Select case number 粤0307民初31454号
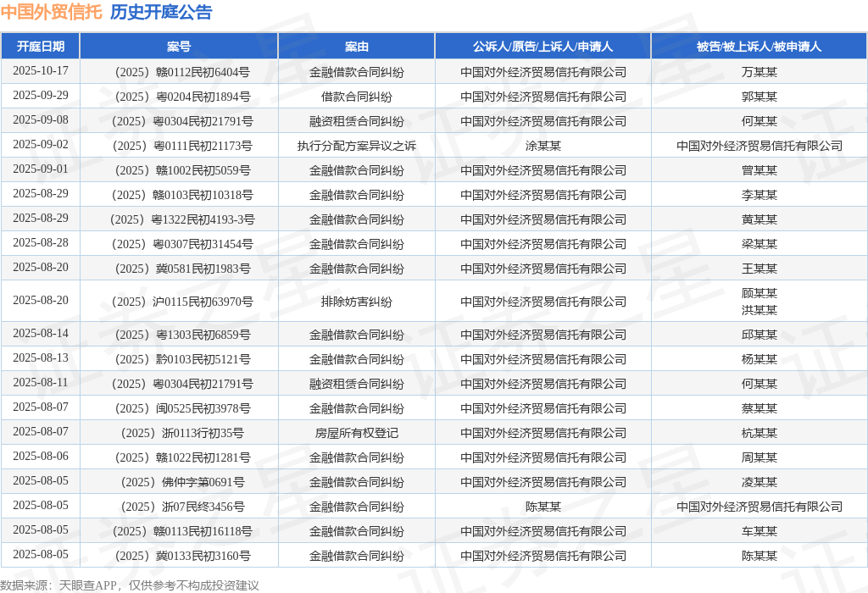The image size is (868, 593). click(182, 244)
